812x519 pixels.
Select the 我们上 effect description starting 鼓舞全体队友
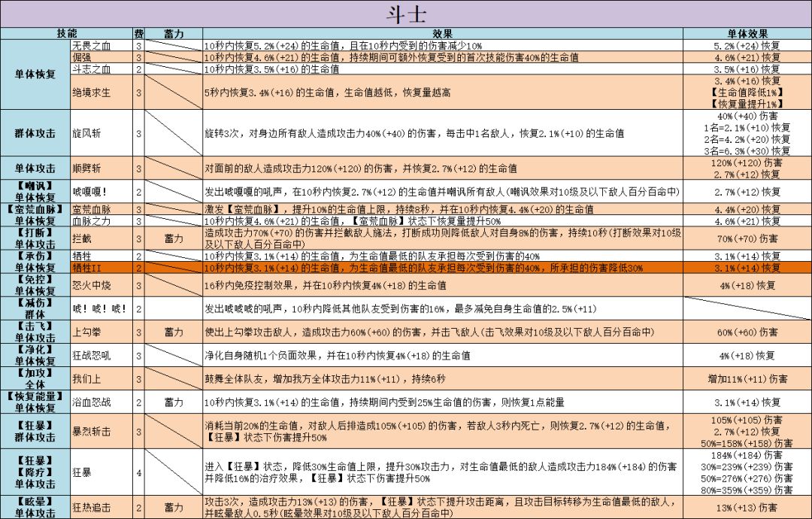[x=443, y=378]
